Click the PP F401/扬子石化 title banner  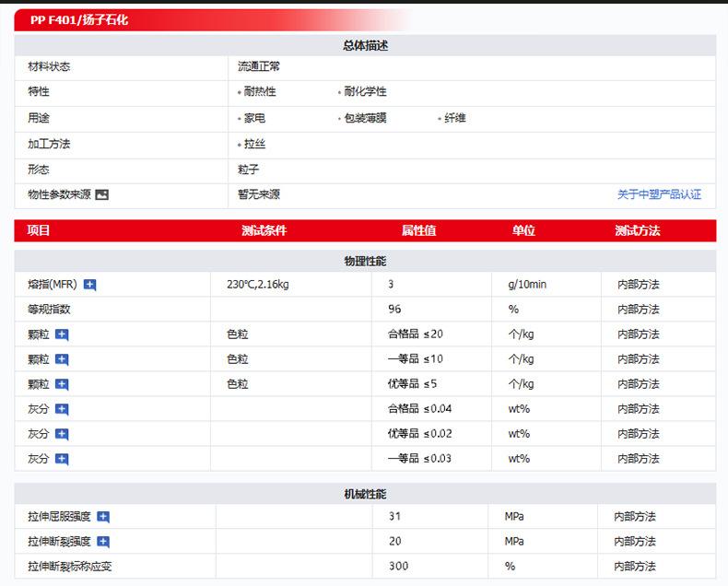79,19
